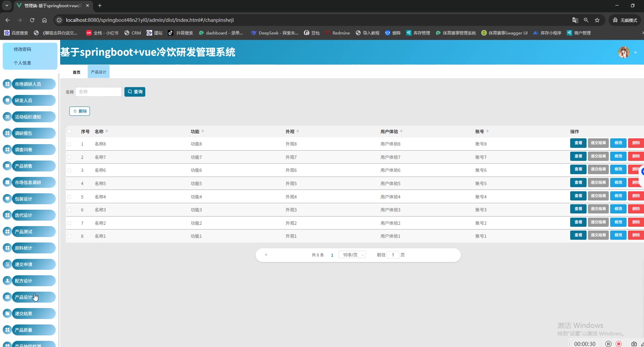Click 修改 button for row 名称7
Viewport: 644px width, 347px height.
pos(618,156)
